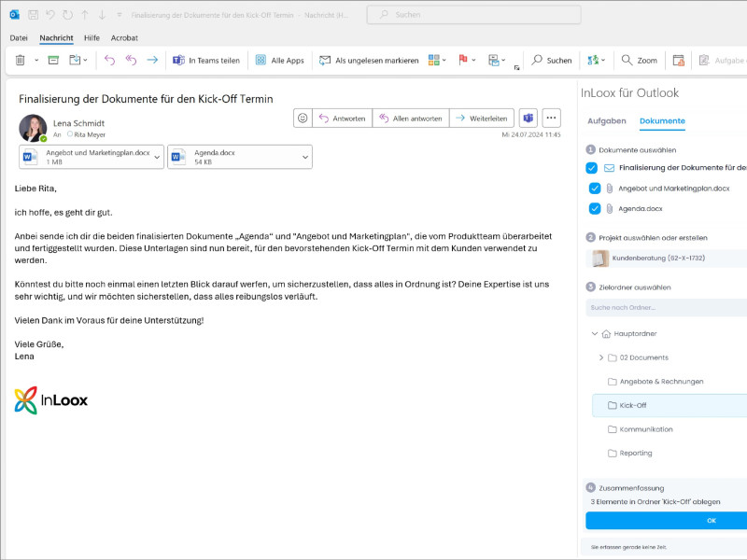Delete the message with the trash icon

pos(20,61)
